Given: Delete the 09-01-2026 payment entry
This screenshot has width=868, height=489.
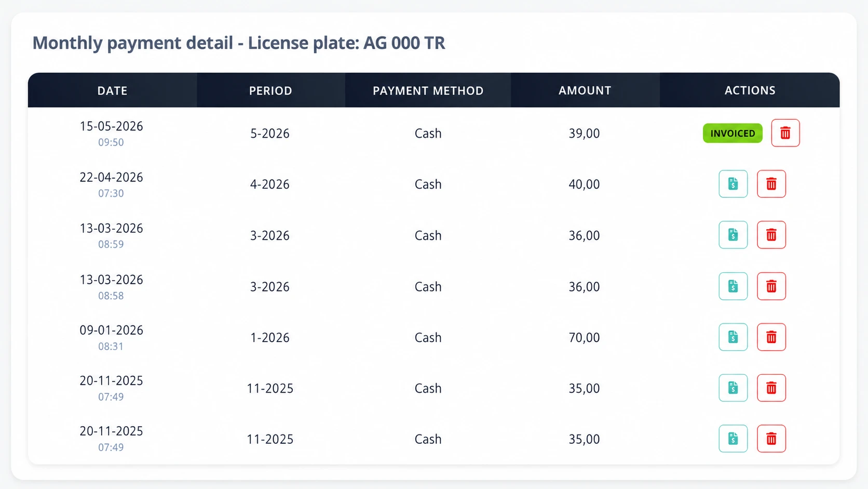Looking at the screenshot, I should 771,337.
